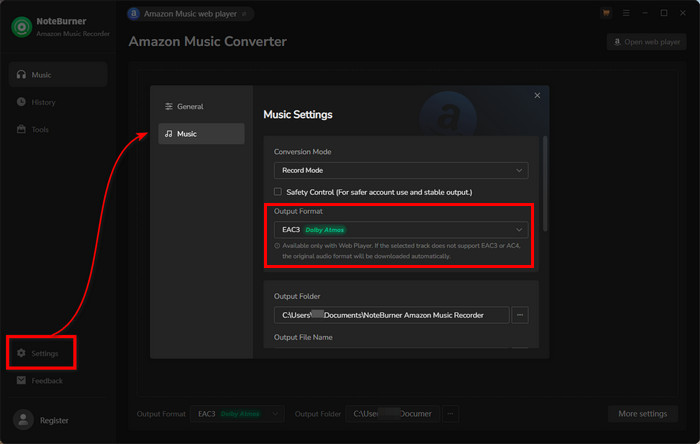Browse for output folder in settings dialog
Screen dimensions: 700x444
[520, 315]
